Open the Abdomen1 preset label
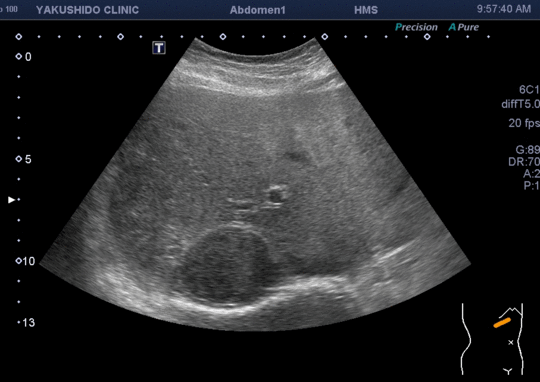This screenshot has width=540, height=382. tap(258, 10)
